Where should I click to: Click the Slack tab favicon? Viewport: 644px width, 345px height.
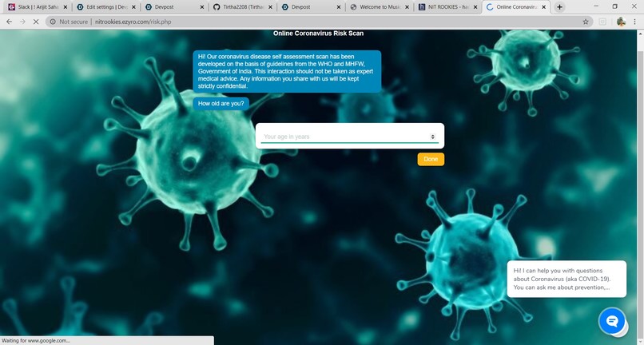(x=11, y=7)
